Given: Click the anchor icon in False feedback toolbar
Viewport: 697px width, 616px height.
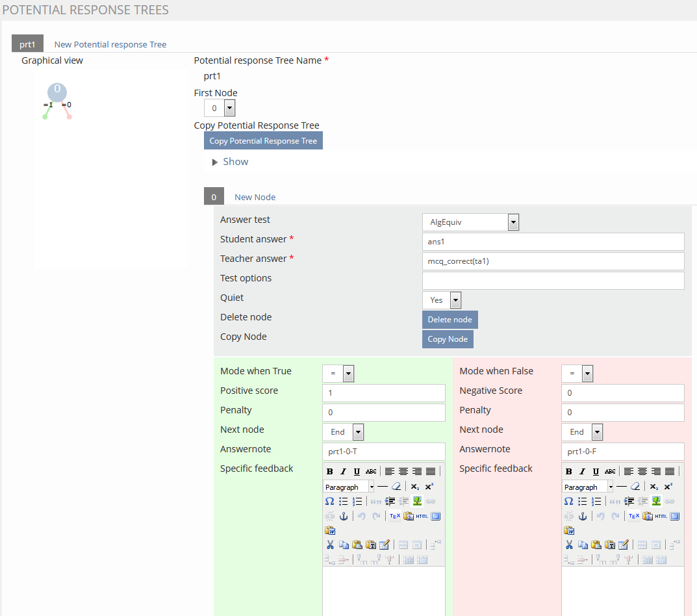Looking at the screenshot, I should click(x=583, y=517).
